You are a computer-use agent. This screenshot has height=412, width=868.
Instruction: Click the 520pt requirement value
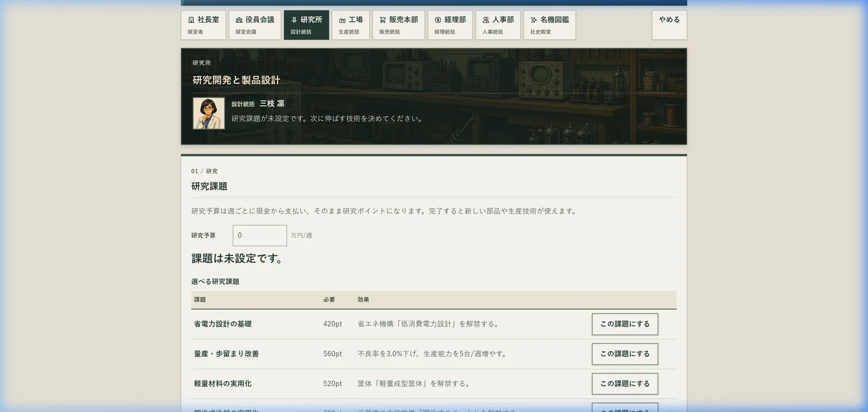333,384
